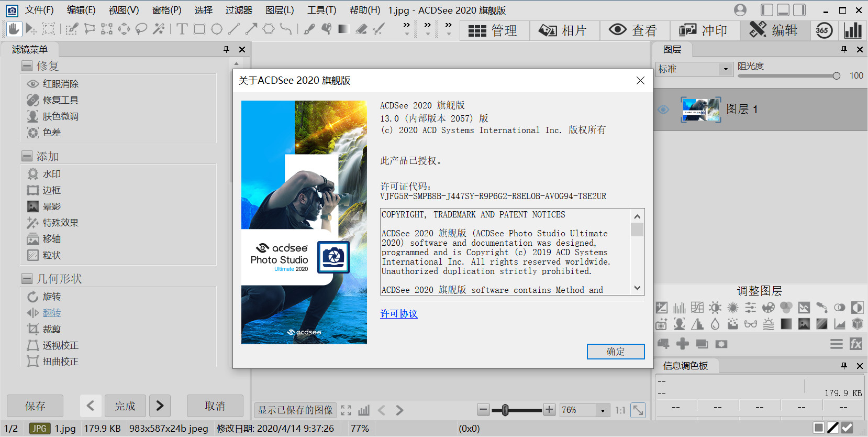
Task: Add a layer mask icon
Action: click(x=721, y=344)
